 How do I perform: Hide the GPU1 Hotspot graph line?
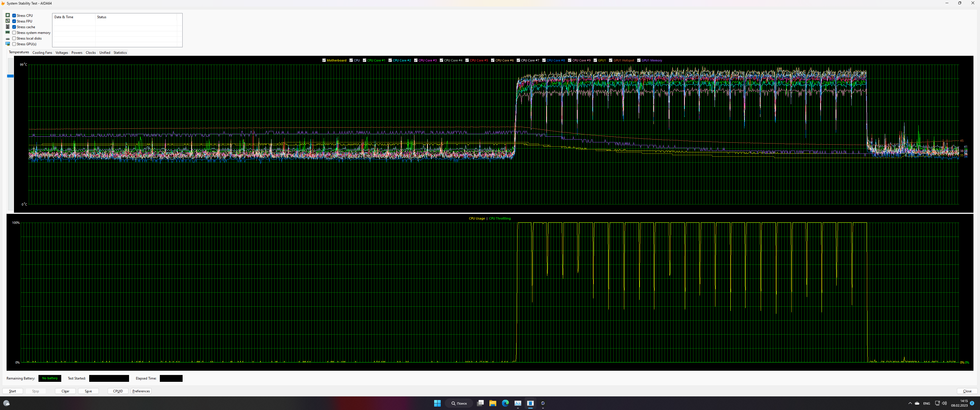(611, 60)
